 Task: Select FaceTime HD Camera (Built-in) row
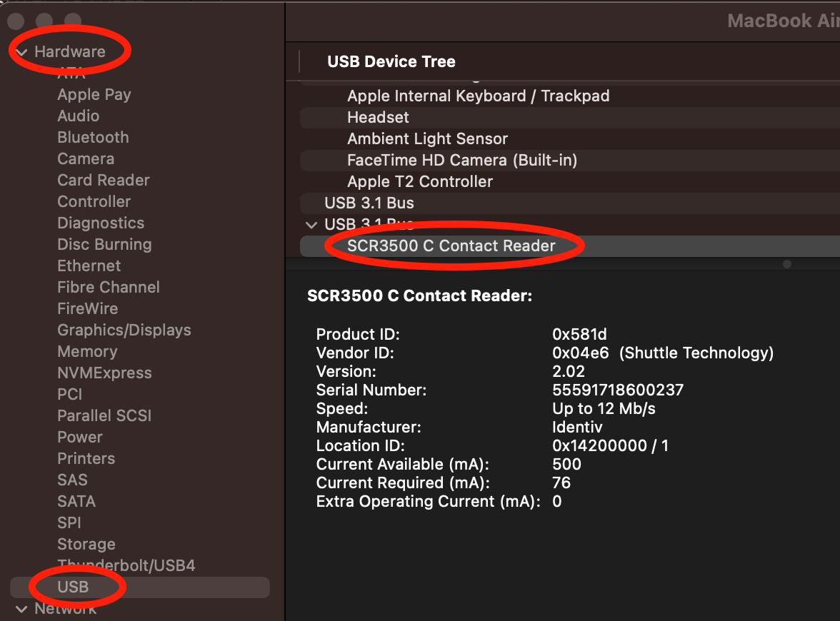(x=461, y=160)
